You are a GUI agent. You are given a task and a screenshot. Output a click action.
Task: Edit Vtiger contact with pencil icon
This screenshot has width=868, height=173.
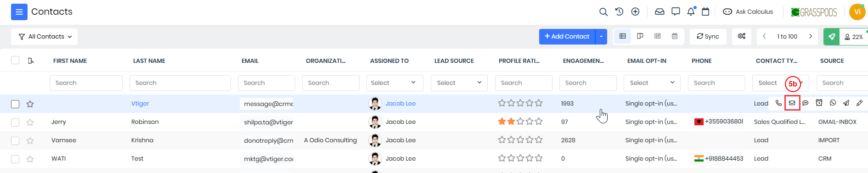click(860, 103)
